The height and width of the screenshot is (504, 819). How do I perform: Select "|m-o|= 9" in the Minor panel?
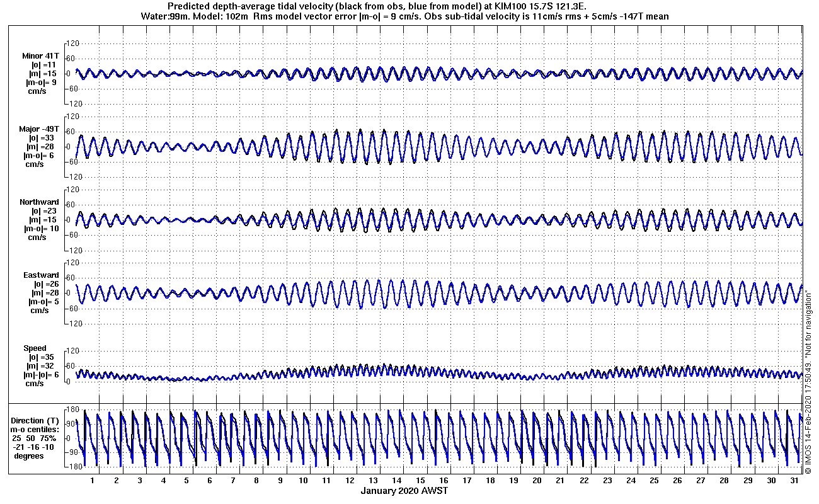(x=40, y=83)
